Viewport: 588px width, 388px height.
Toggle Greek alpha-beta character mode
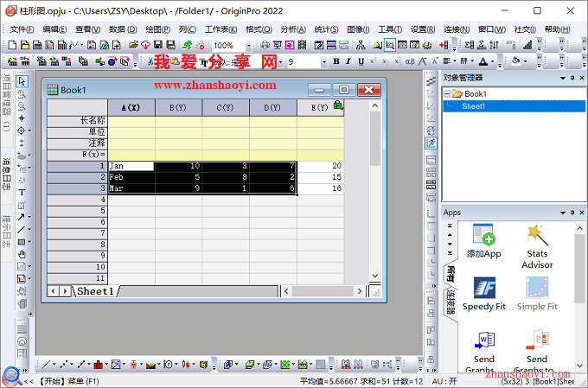[x=410, y=61]
